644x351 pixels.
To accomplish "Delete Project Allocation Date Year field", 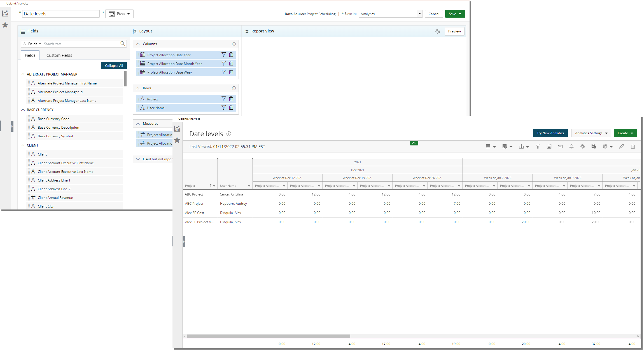I will tap(231, 55).
